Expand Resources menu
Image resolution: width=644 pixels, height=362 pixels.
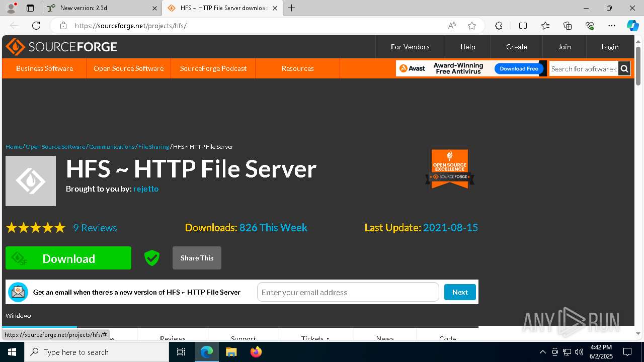coord(298,68)
